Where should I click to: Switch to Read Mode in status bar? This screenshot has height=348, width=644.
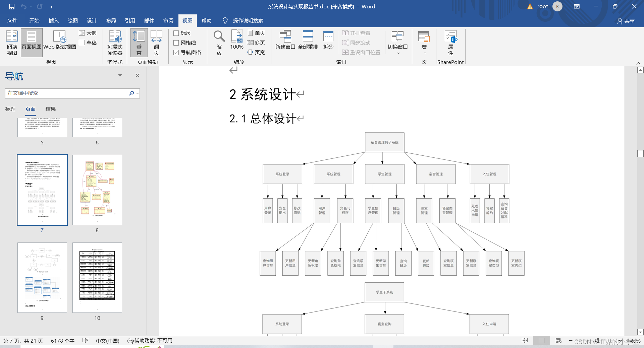[525, 341]
